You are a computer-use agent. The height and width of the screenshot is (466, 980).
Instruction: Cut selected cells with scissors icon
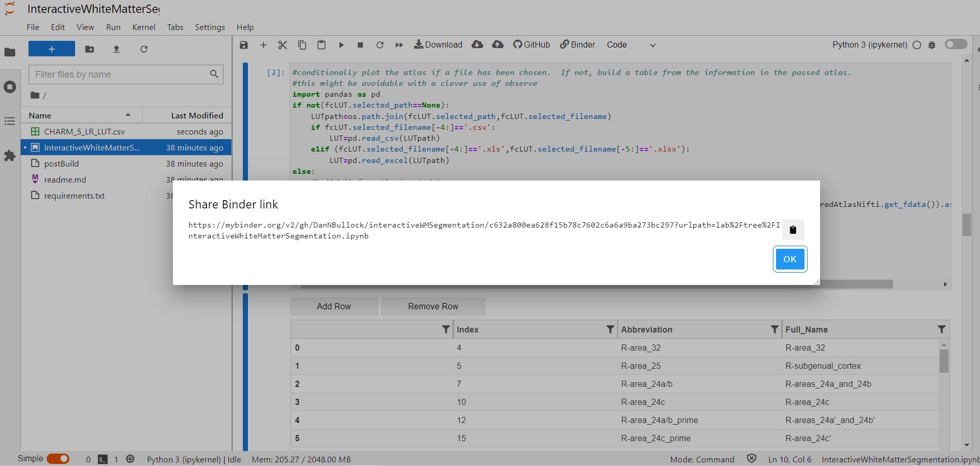coord(283,45)
